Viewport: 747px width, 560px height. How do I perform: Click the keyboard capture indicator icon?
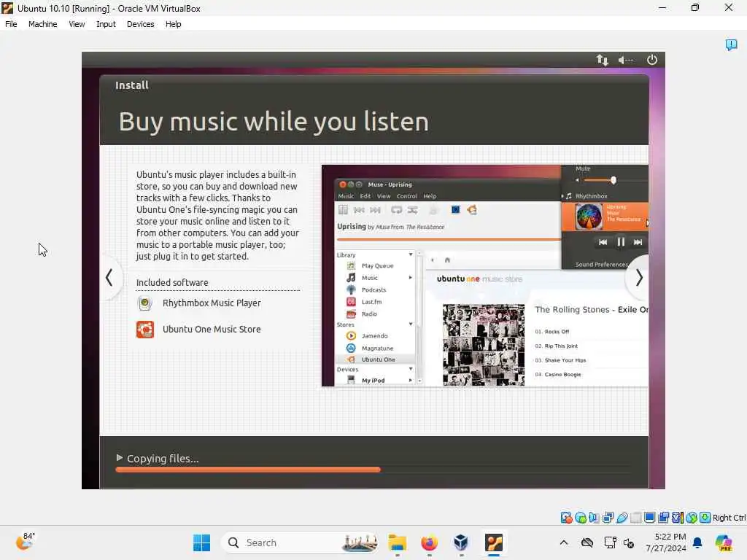point(705,518)
